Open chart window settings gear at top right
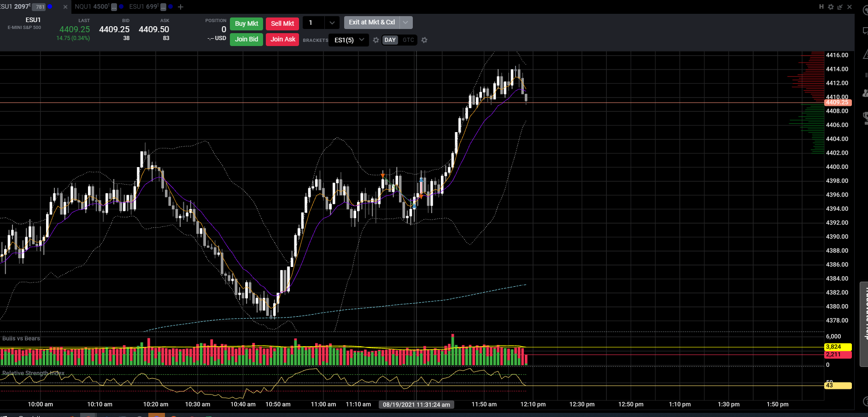The height and width of the screenshot is (417, 868). 831,7
